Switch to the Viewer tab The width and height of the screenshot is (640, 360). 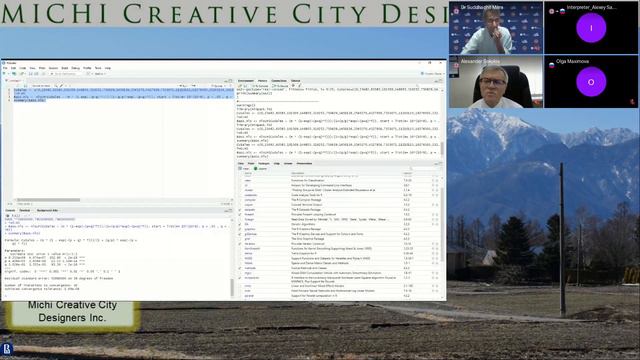(x=288, y=163)
